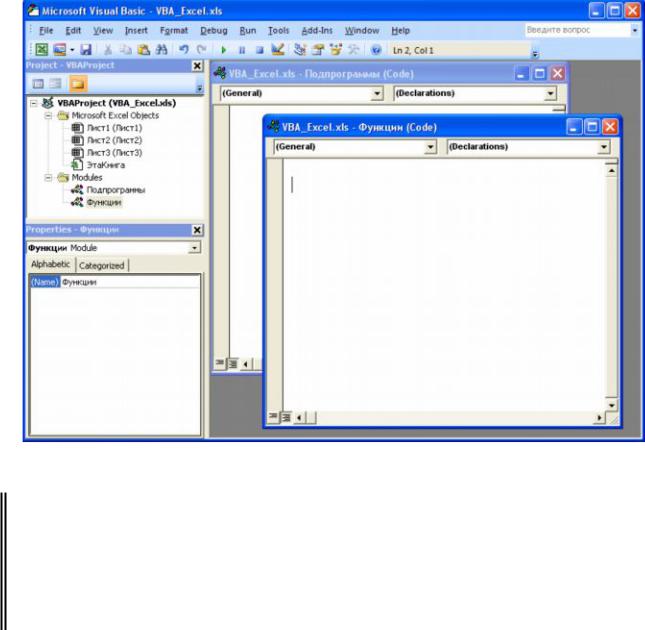Screen dimensions: 645x630
Task: Open the View menu
Action: click(x=103, y=30)
